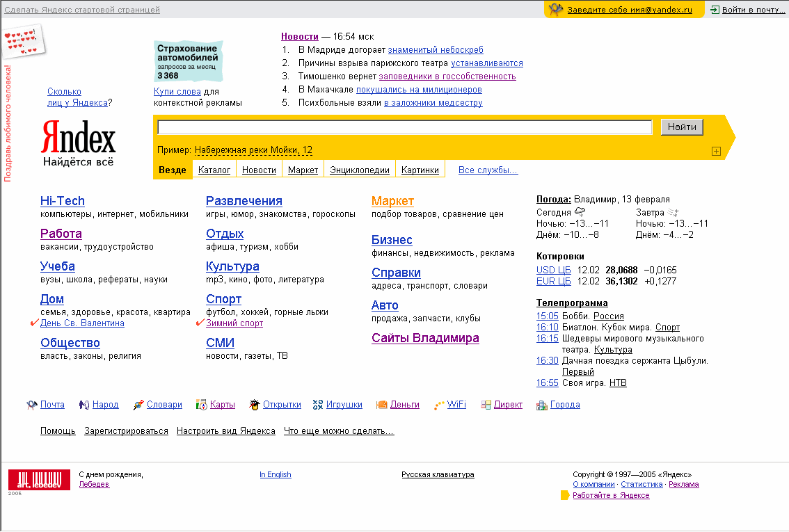This screenshot has height=532, width=789.
Task: Open the USD ЦБ exchange rate link
Action: [554, 270]
